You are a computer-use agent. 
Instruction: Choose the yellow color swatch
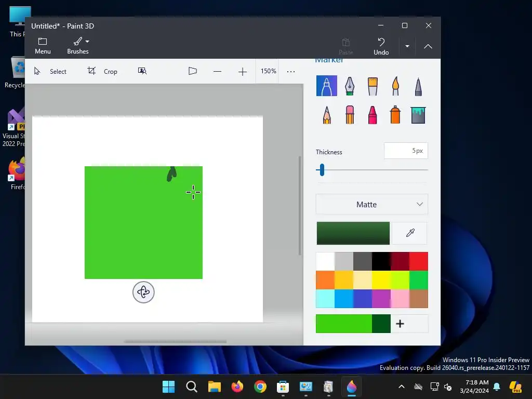tap(381, 280)
